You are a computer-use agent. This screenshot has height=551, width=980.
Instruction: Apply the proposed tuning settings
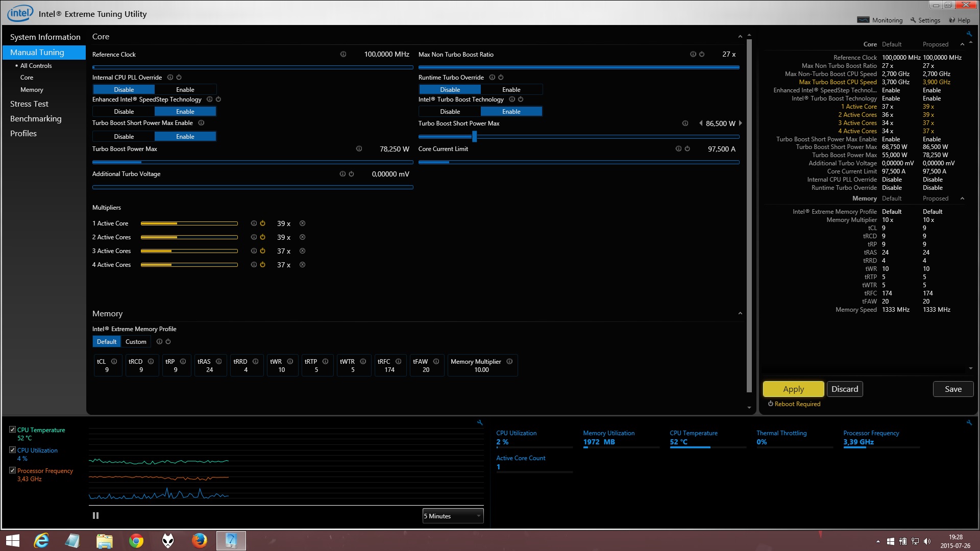coord(793,389)
